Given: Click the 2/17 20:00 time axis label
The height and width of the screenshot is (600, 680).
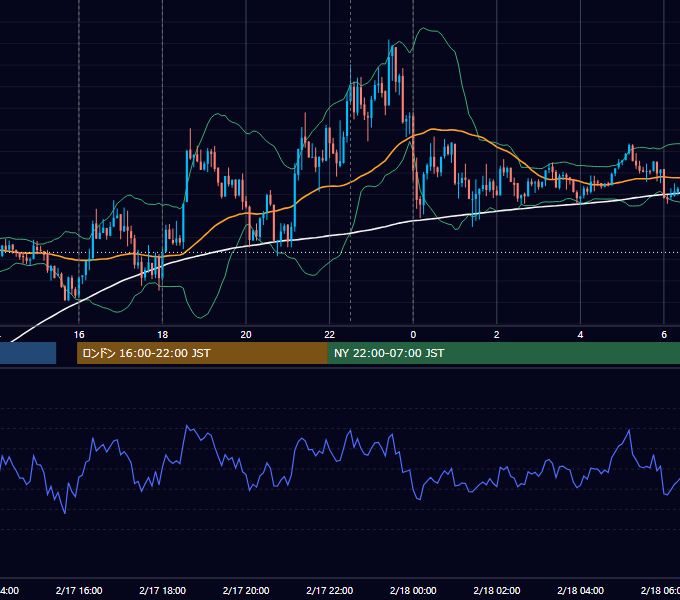Looking at the screenshot, I should click(x=246, y=591).
